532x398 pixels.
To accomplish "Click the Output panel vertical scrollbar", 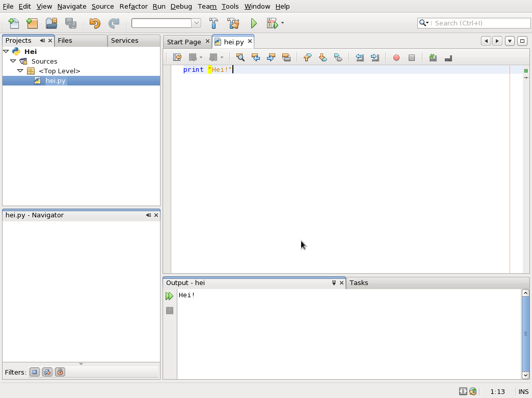I will [525, 334].
